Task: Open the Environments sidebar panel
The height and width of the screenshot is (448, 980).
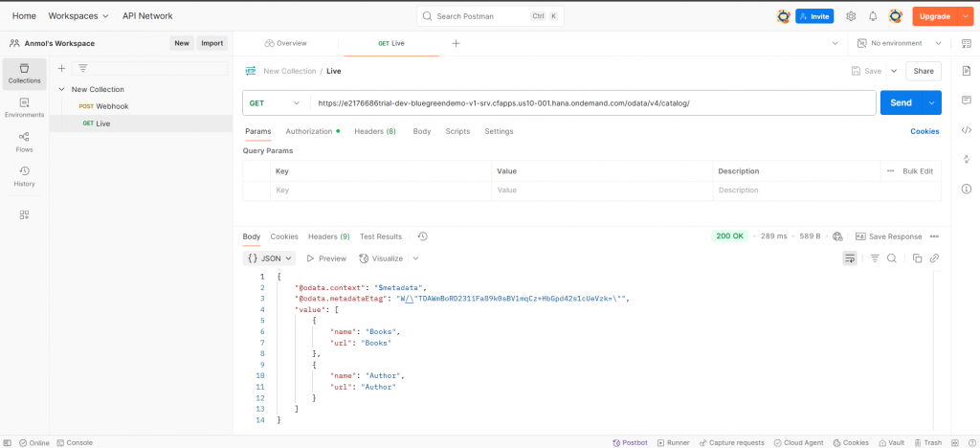Action: [x=24, y=108]
